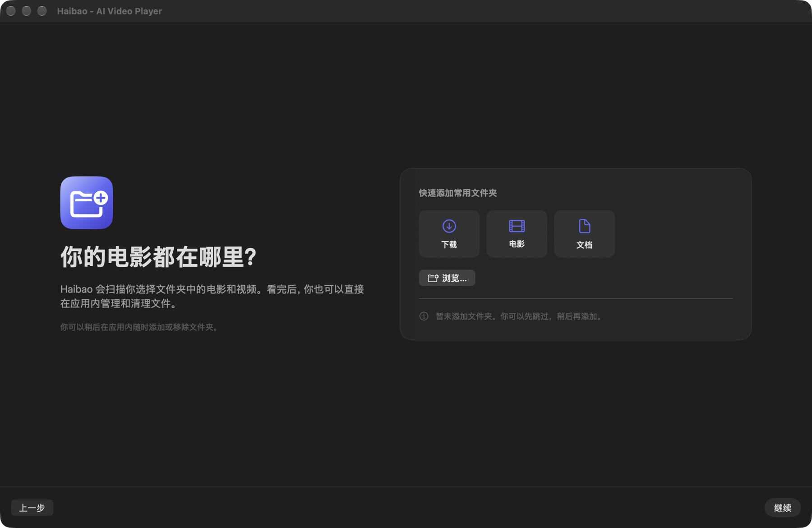Click the purple add-folder app icon
812x528 pixels.
87,203
